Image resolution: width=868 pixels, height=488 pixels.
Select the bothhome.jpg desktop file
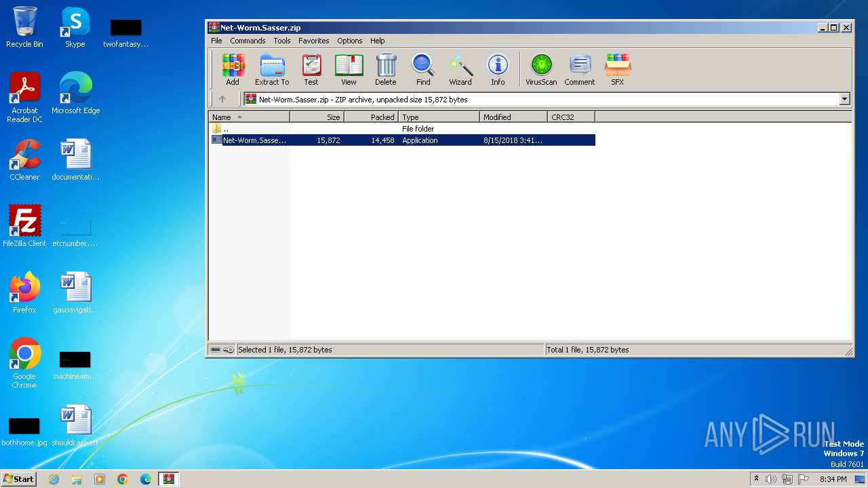(24, 431)
